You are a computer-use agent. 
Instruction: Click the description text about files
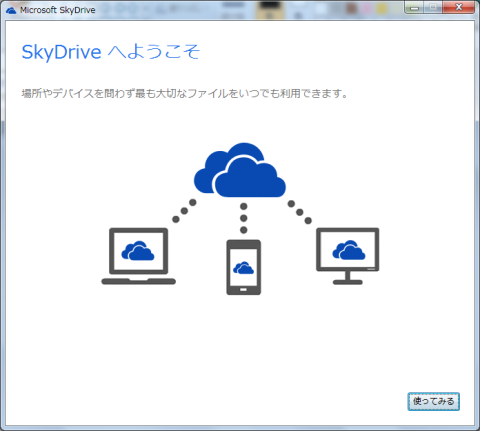coord(185,93)
